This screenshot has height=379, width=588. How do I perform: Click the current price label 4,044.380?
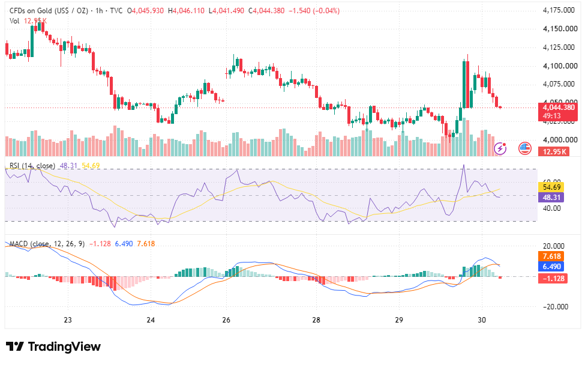[558, 108]
